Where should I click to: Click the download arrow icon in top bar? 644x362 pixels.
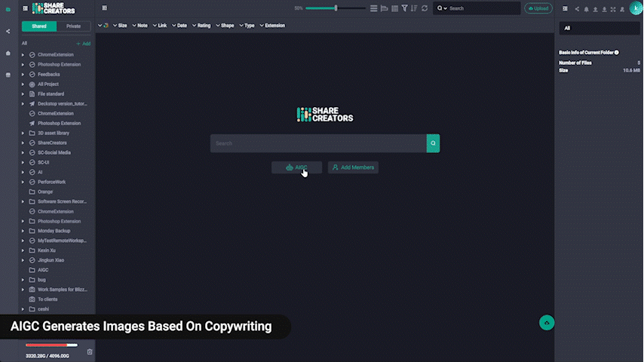[604, 9]
